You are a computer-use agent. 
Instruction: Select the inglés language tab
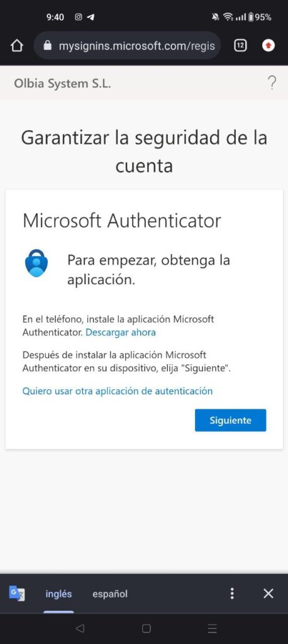(x=58, y=594)
